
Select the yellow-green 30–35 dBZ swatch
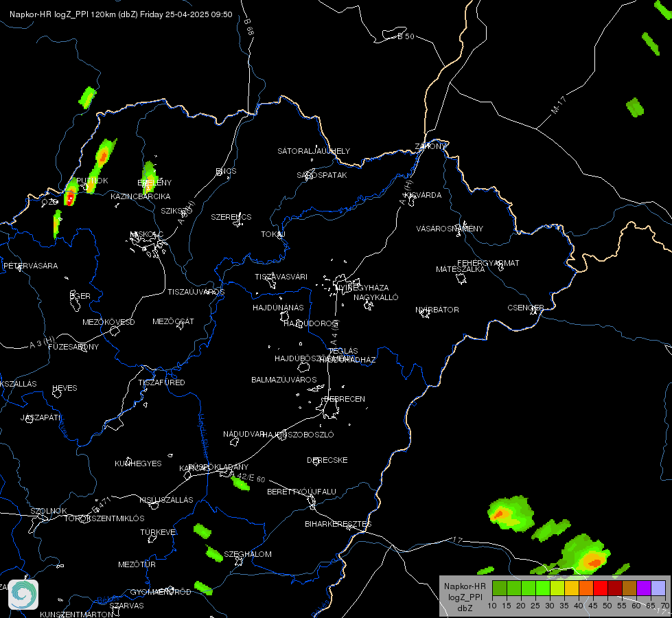(x=557, y=588)
